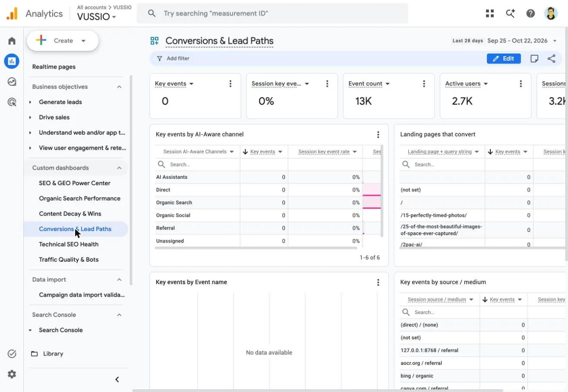Screen dimensions: 568x392
Task: Open the Create dropdown button
Action: tap(63, 41)
